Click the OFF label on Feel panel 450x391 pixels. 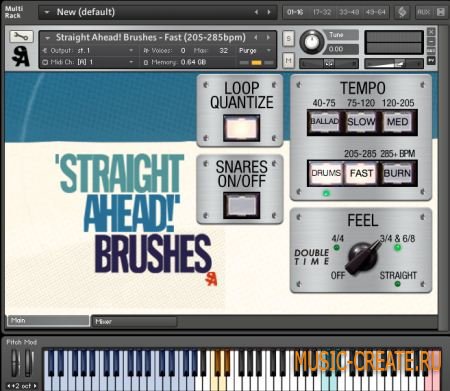pos(338,276)
